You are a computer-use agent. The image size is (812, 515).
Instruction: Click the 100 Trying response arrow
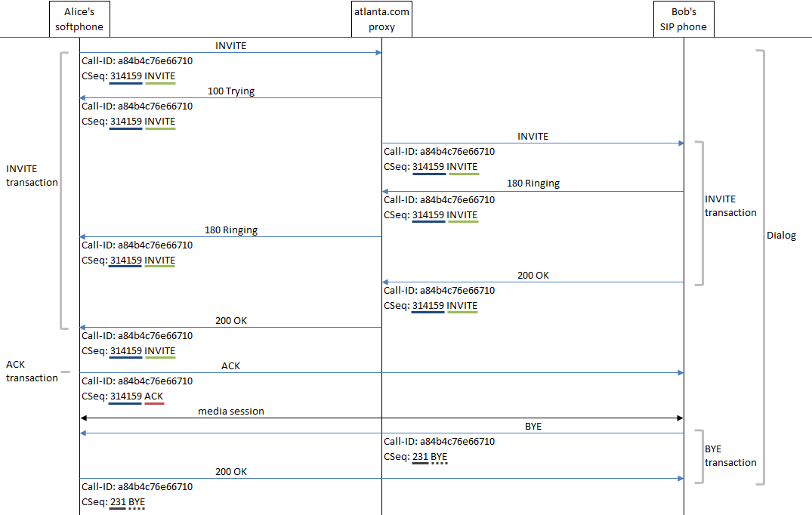230,97
